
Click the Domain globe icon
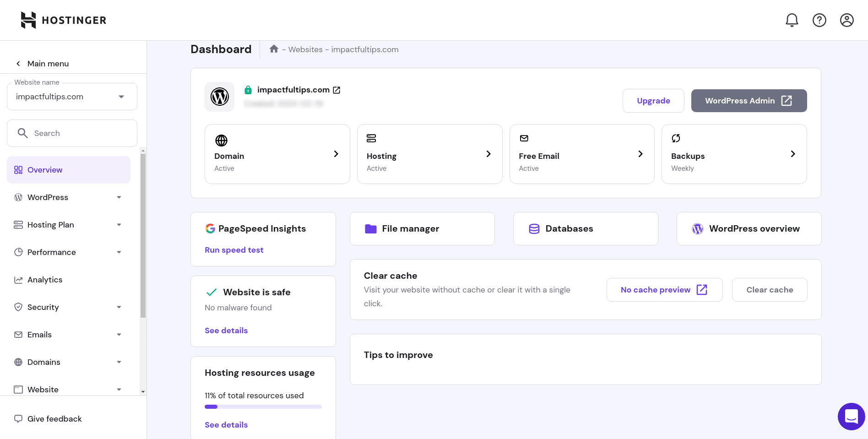(221, 140)
